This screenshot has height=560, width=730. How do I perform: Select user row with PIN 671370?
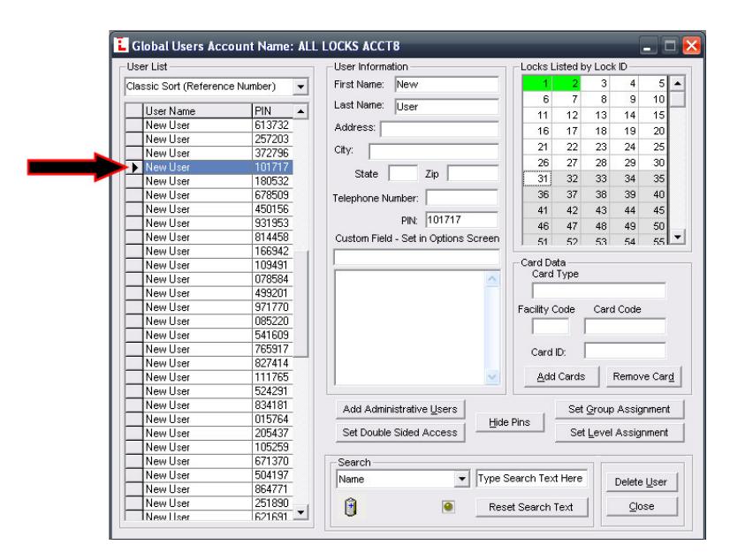click(x=209, y=461)
